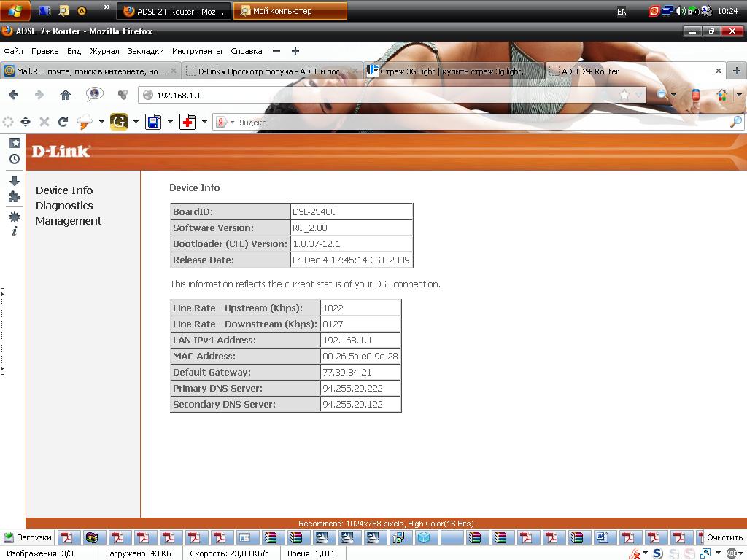Switch to Мой компьютер in the taskbar

coord(290,11)
